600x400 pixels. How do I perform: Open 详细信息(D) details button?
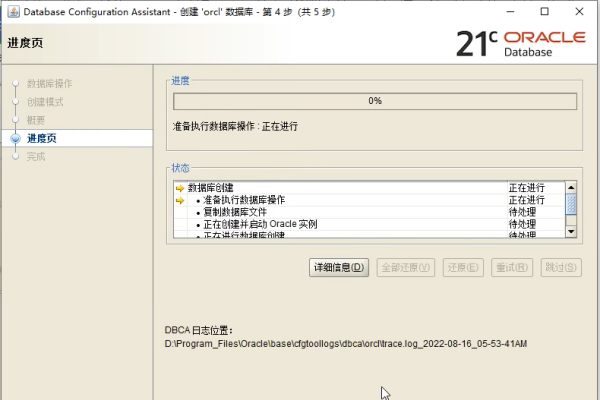339,267
